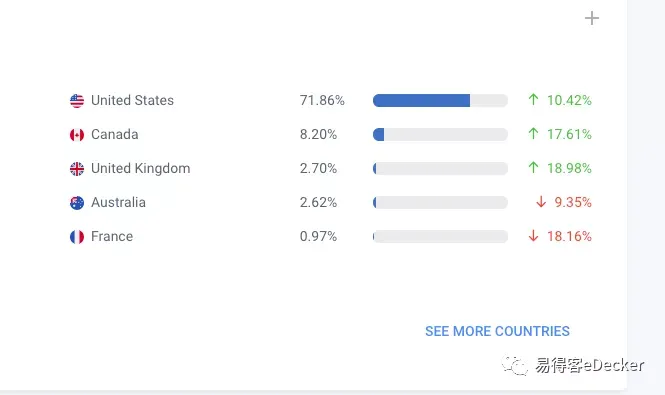Click the red down arrow beside 18.16%
The height and width of the screenshot is (395, 665).
pos(534,235)
